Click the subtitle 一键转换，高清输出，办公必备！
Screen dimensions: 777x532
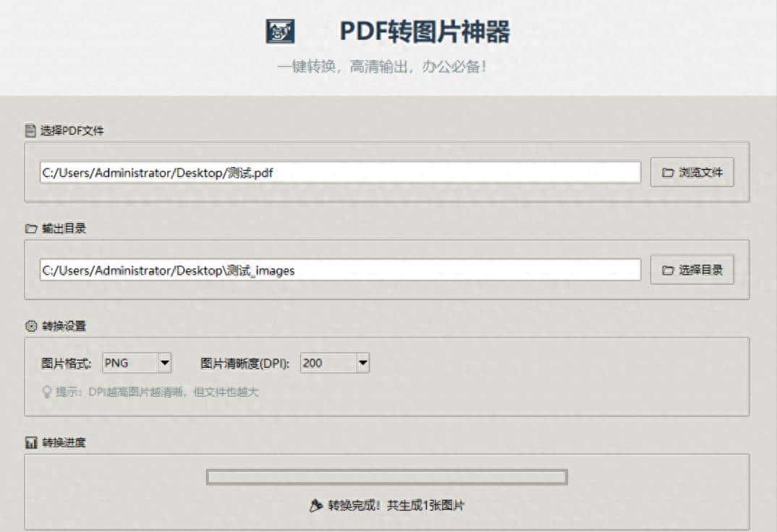coord(383,66)
